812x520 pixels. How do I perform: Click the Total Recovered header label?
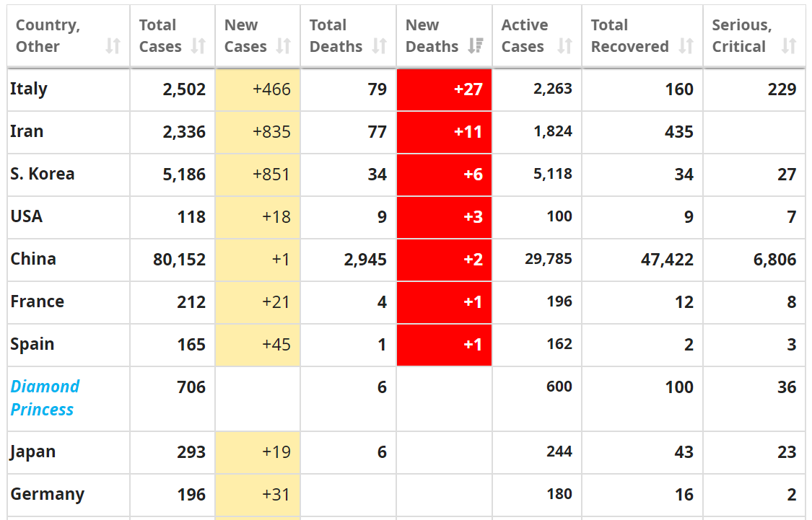(629, 36)
